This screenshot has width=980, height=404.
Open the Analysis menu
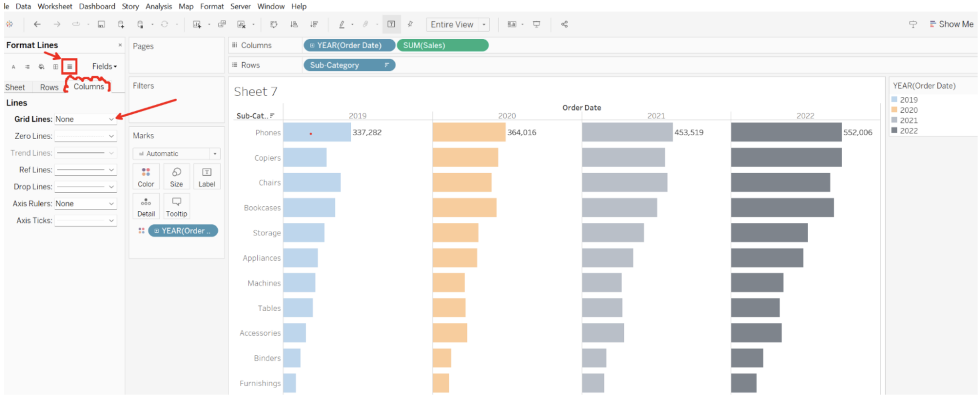(158, 6)
